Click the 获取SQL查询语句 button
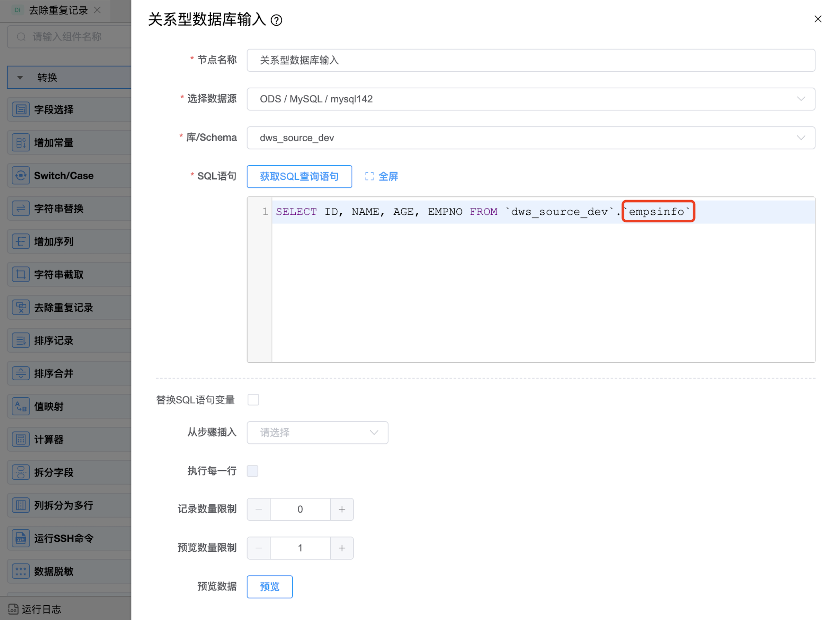Viewport: 840px width, 620px height. [x=299, y=176]
